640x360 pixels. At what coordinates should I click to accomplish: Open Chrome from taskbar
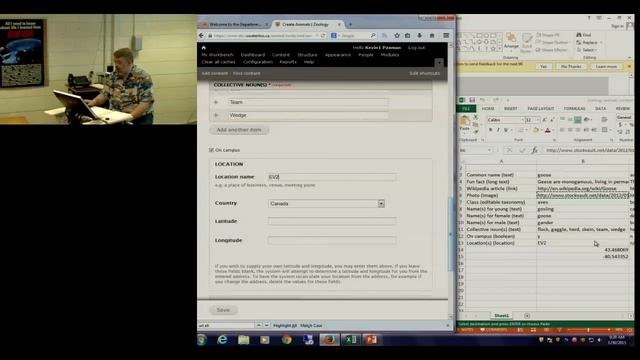tap(287, 340)
